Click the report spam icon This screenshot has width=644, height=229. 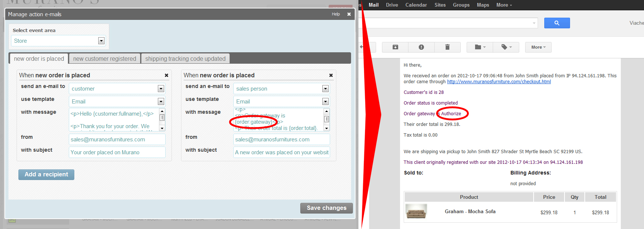click(421, 47)
